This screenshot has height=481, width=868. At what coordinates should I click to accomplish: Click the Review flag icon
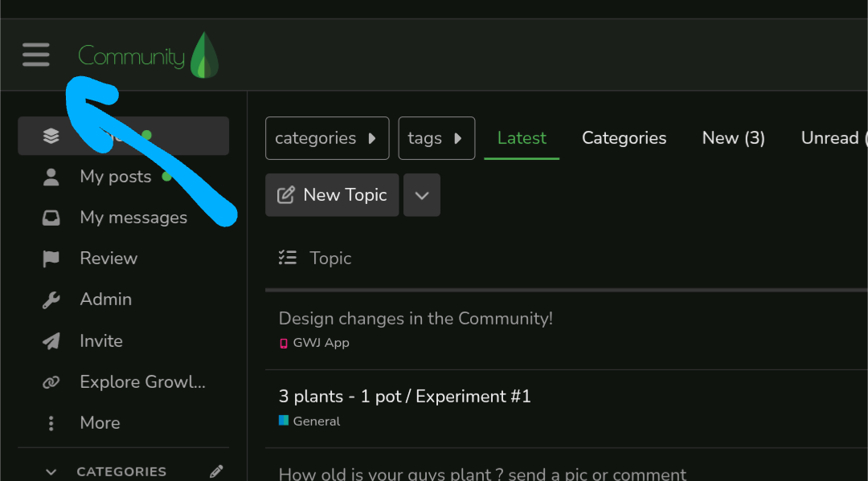[x=51, y=259]
